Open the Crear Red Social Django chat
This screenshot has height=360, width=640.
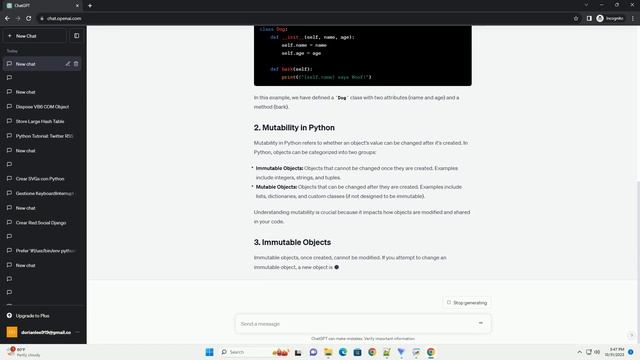click(41, 223)
